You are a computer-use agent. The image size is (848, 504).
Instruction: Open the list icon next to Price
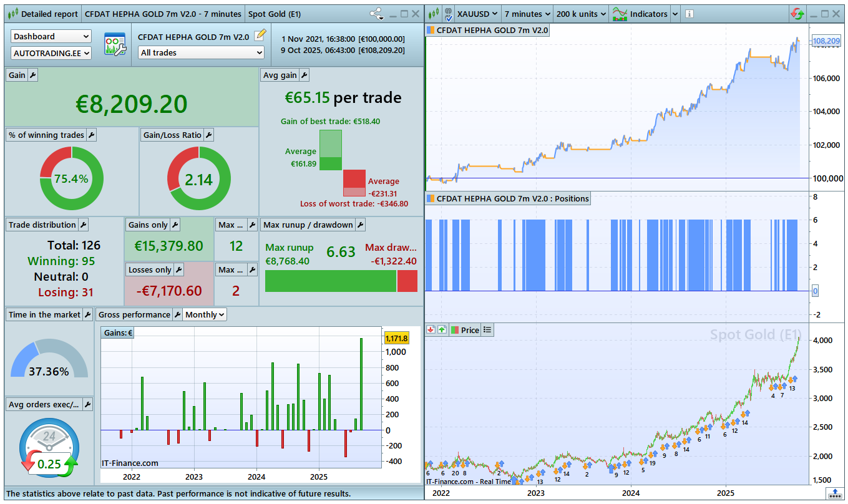(487, 330)
